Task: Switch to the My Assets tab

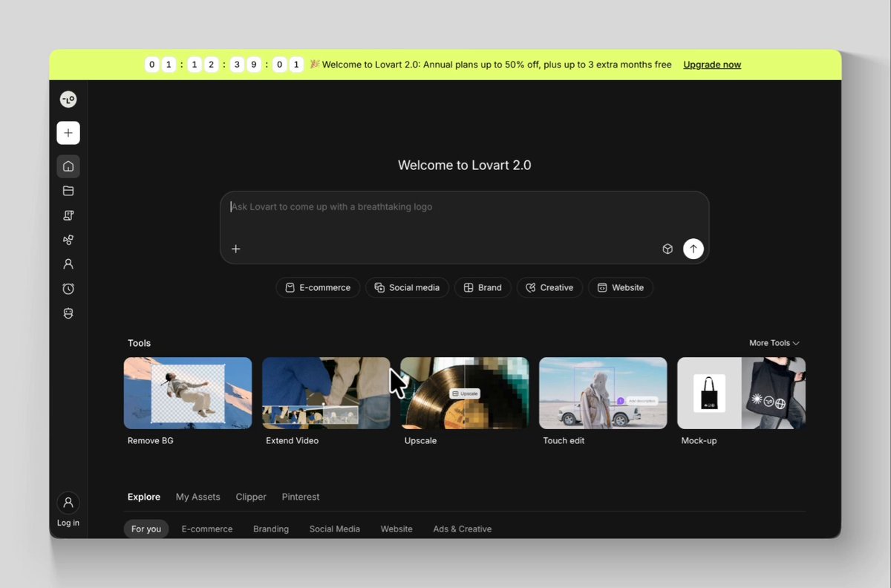Action: point(198,497)
